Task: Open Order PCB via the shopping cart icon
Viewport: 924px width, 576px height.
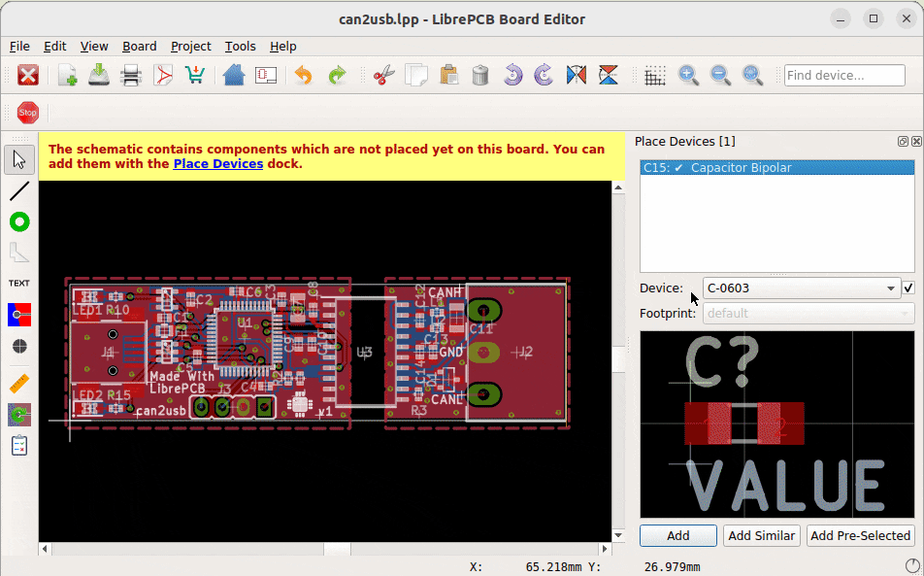Action: coord(194,76)
